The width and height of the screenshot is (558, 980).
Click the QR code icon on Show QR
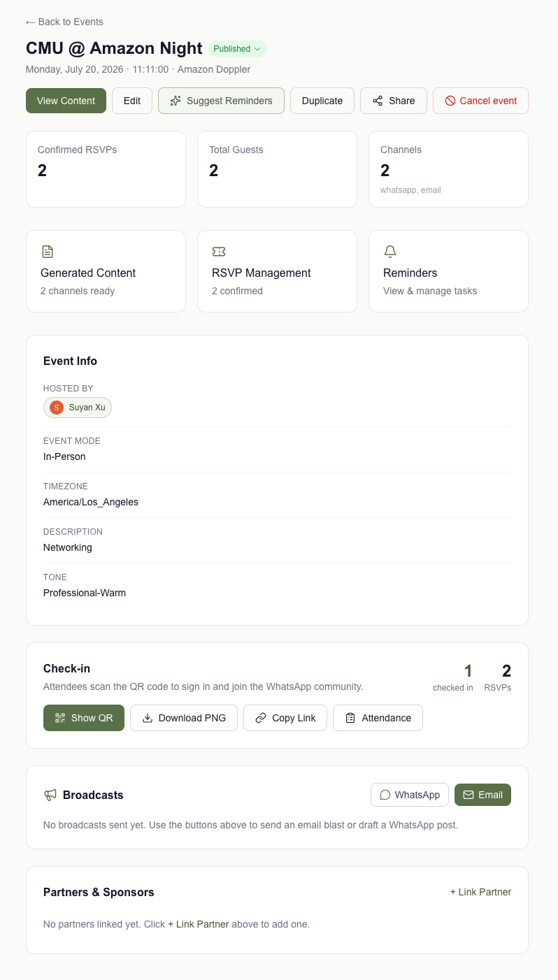click(60, 718)
